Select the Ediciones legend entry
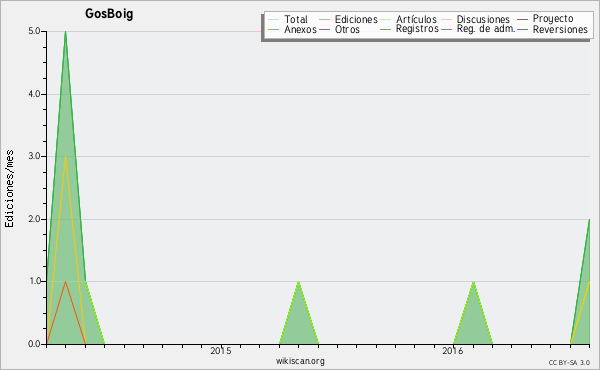600x370 pixels. (348, 19)
